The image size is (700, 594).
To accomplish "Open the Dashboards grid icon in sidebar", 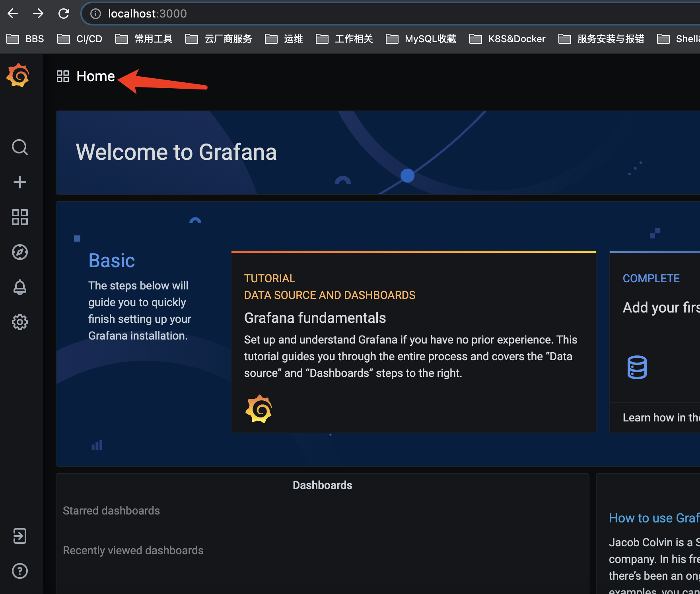I will pyautogui.click(x=20, y=217).
